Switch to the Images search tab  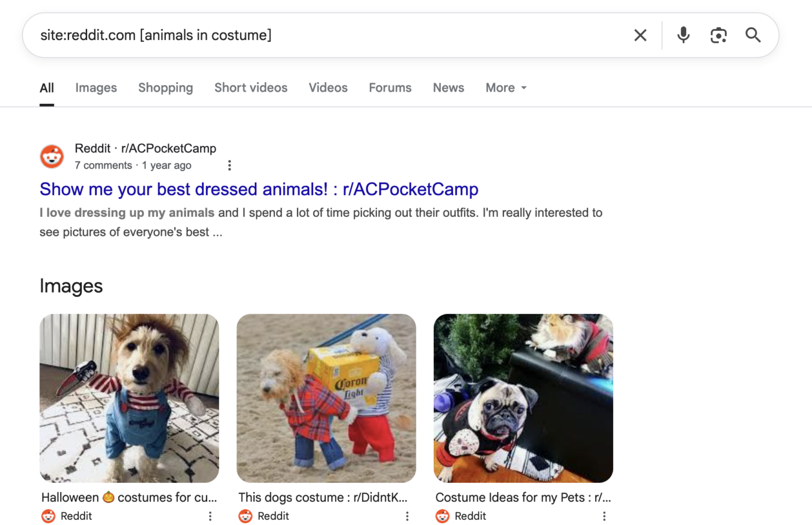(96, 87)
